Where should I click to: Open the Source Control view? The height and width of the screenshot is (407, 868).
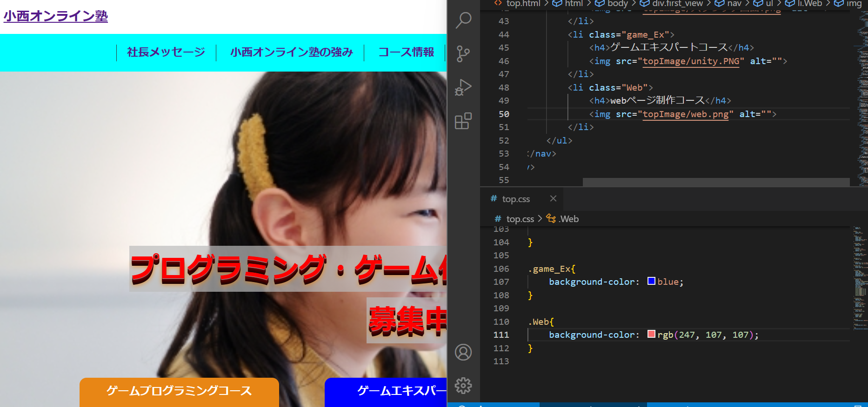click(463, 54)
